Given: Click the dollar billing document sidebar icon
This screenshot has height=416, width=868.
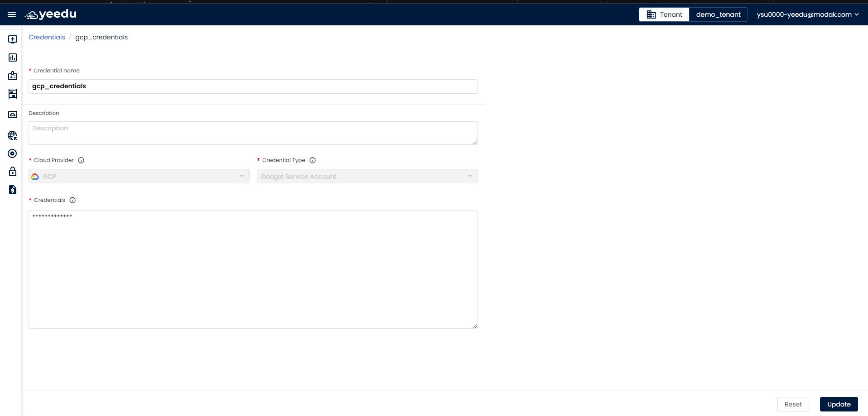Looking at the screenshot, I should (x=13, y=190).
